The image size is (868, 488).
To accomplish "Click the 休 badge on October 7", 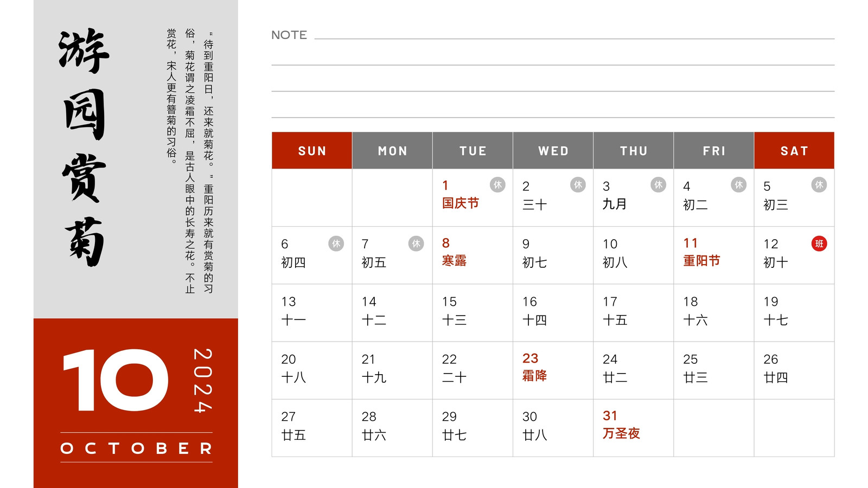I will [416, 243].
